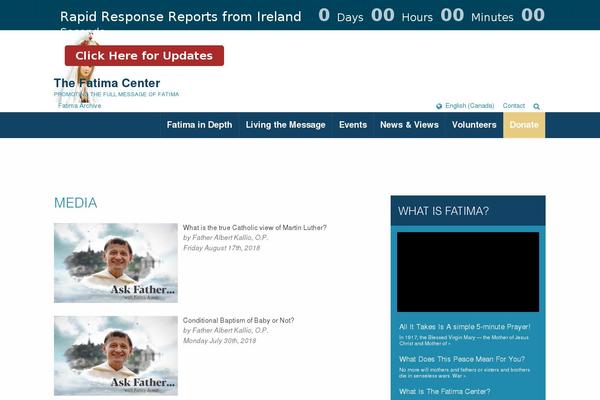The width and height of the screenshot is (600, 400).
Task: Open the Conditional Baptism Ask Father thumbnail
Action: pos(116,356)
